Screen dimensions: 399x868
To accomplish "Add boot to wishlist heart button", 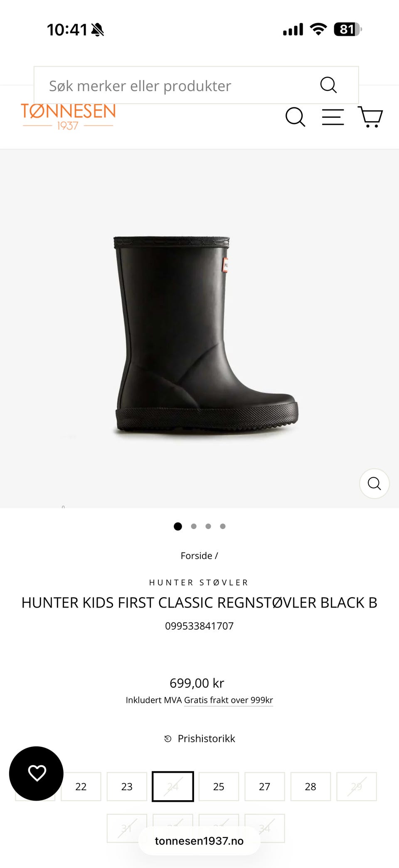I will (37, 774).
